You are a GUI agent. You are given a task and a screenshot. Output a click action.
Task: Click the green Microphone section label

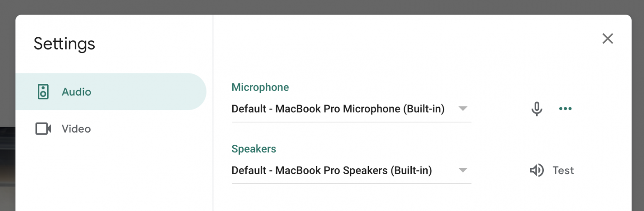click(260, 87)
